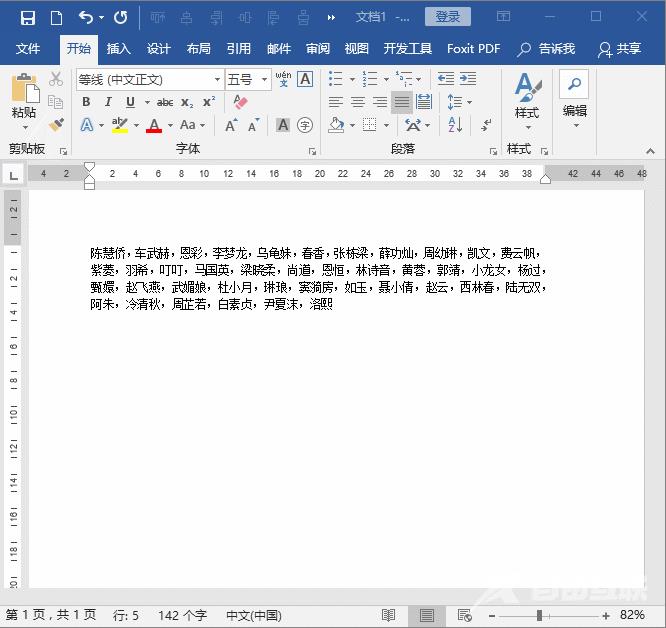
Task: Toggle bold formatting
Action: 86,102
